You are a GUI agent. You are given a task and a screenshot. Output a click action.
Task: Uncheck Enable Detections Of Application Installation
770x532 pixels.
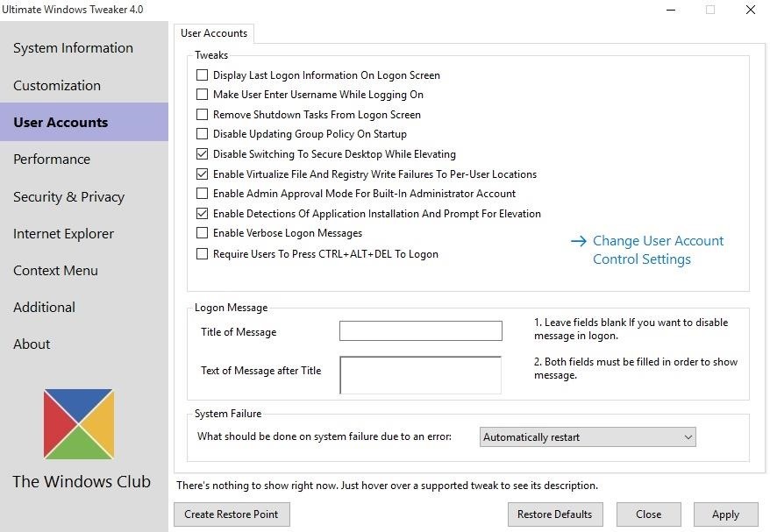202,214
